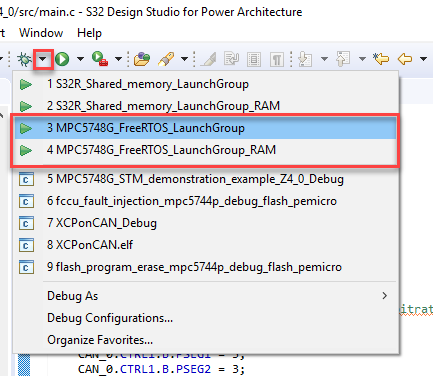Image resolution: width=433 pixels, height=376 pixels.
Task: Click the Toggle Word Wrap icon
Action: tap(232, 59)
